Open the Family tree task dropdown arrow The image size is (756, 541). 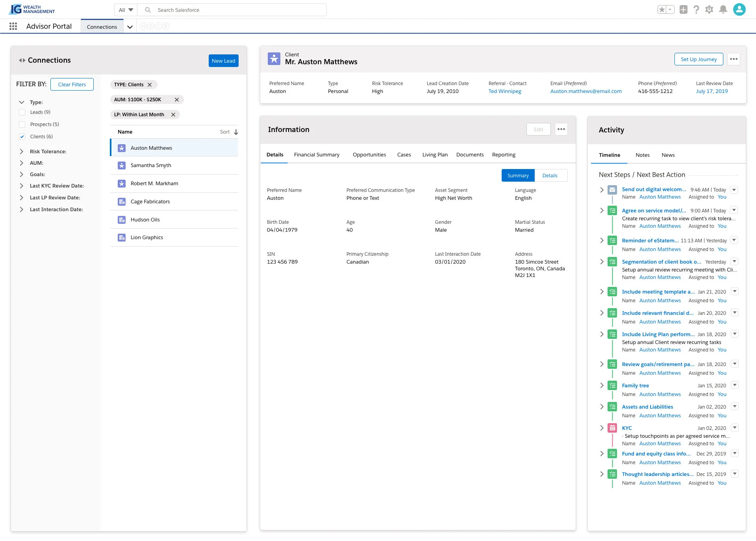pyautogui.click(x=734, y=385)
